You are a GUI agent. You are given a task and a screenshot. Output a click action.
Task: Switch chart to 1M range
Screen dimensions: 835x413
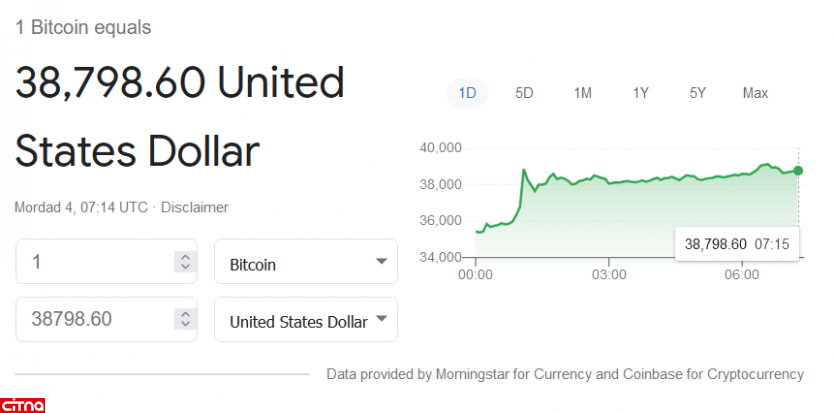[x=582, y=93]
